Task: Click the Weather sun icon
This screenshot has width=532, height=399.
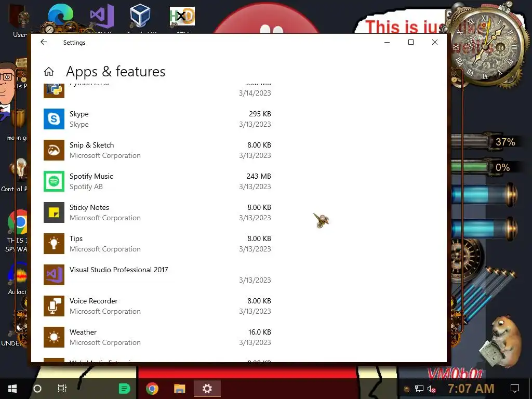Action: tap(54, 338)
